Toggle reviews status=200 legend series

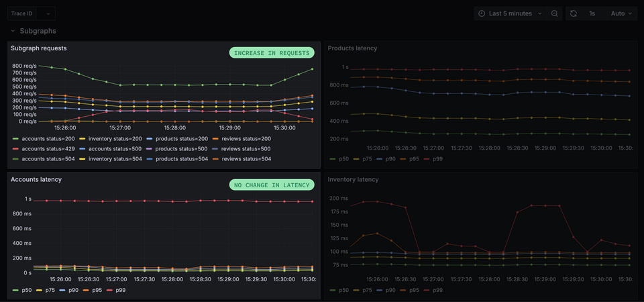click(241, 139)
